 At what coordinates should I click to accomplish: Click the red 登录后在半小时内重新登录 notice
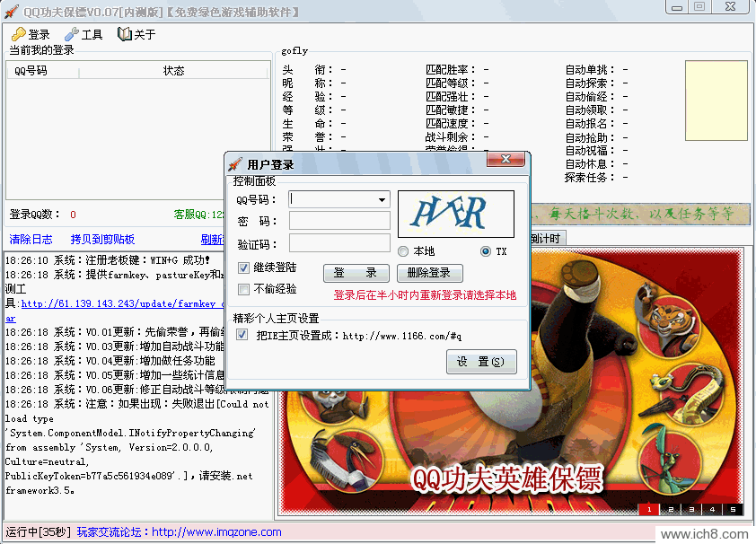click(x=425, y=294)
